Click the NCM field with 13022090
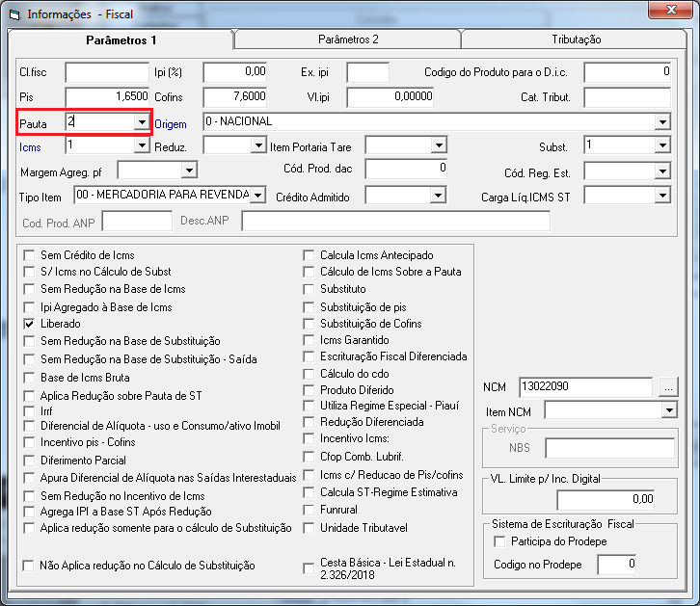This screenshot has height=606, width=700. click(585, 387)
